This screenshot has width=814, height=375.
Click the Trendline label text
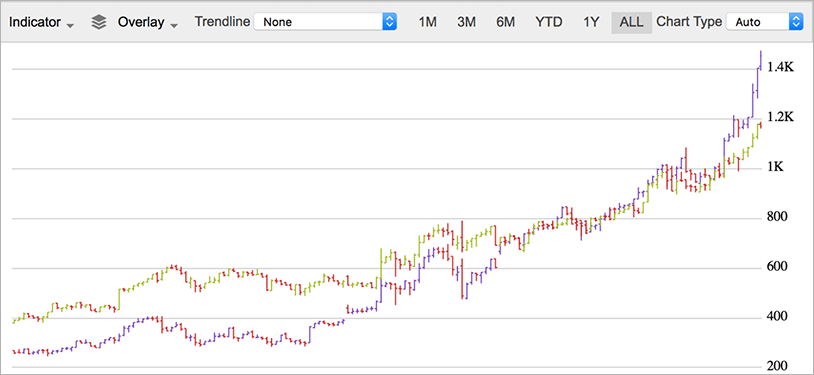click(222, 22)
